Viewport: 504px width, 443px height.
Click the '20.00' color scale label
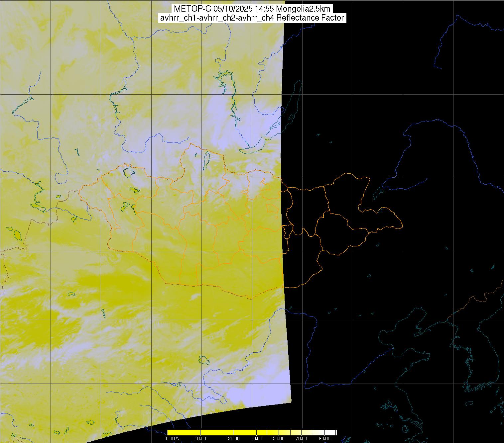234,438
